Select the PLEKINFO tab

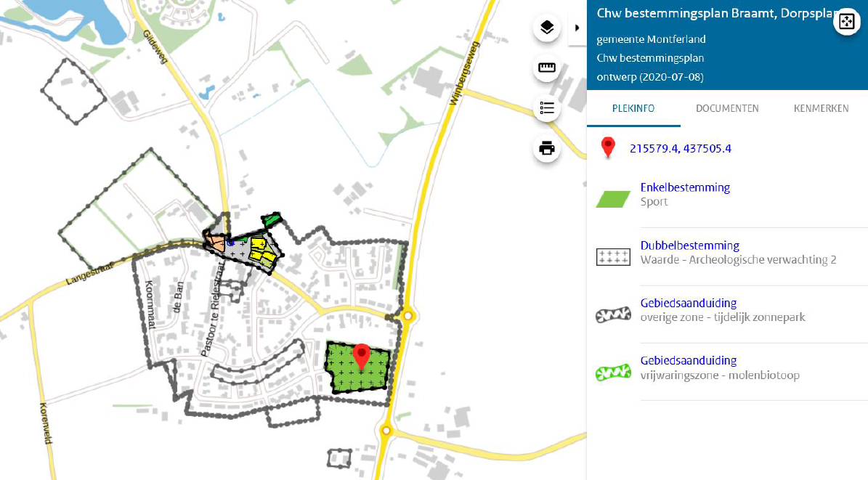pos(633,108)
